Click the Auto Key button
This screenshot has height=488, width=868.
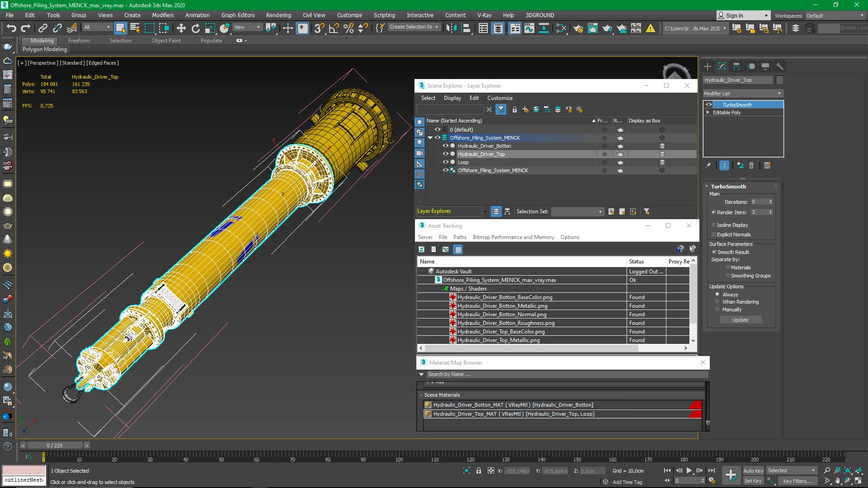(x=753, y=471)
